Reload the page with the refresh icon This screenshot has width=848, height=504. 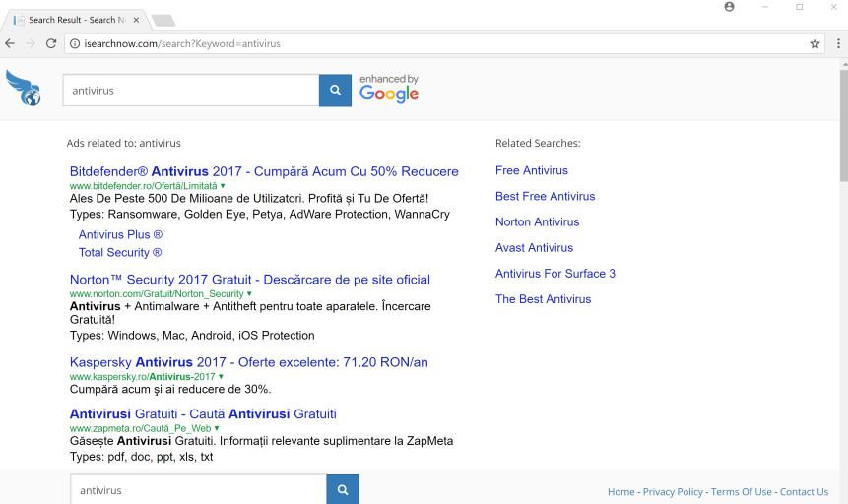(51, 43)
